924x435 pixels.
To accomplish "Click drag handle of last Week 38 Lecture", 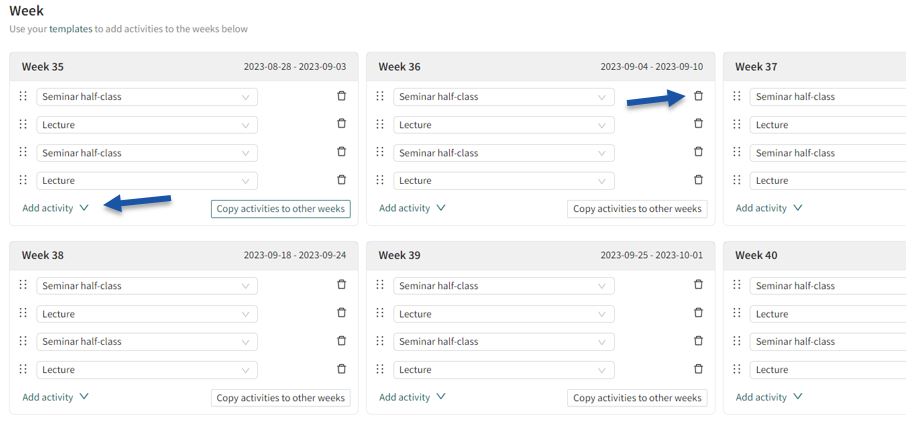I will (x=23, y=369).
